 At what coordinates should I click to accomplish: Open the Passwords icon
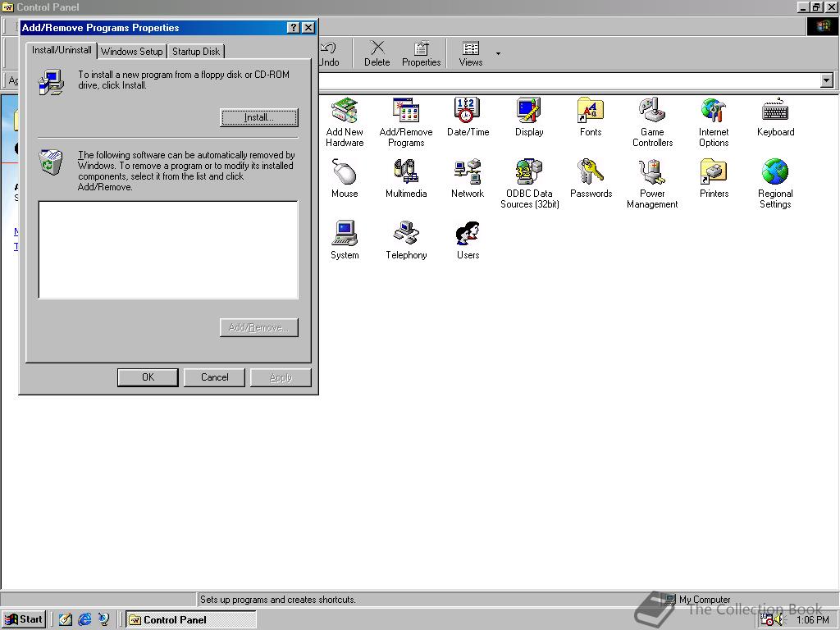pyautogui.click(x=591, y=179)
